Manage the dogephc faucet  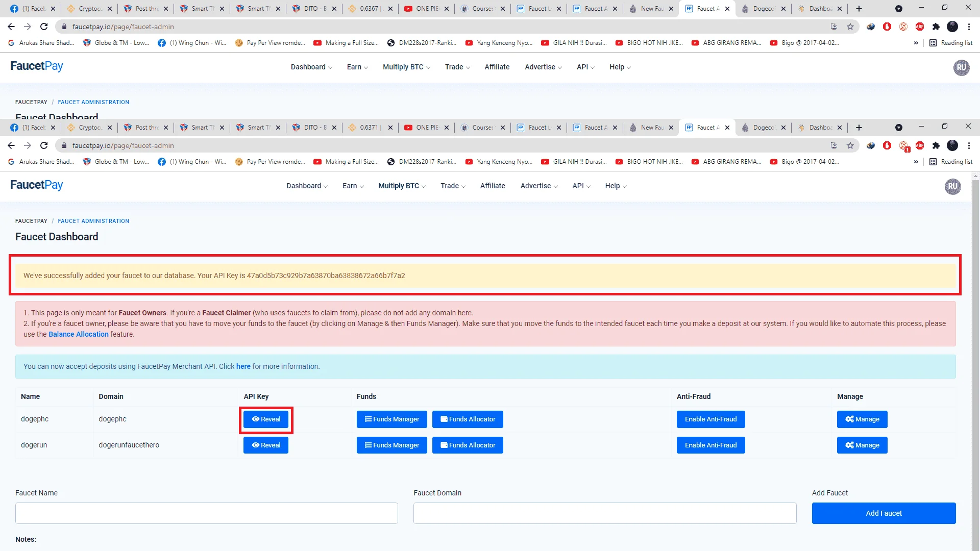pos(862,419)
